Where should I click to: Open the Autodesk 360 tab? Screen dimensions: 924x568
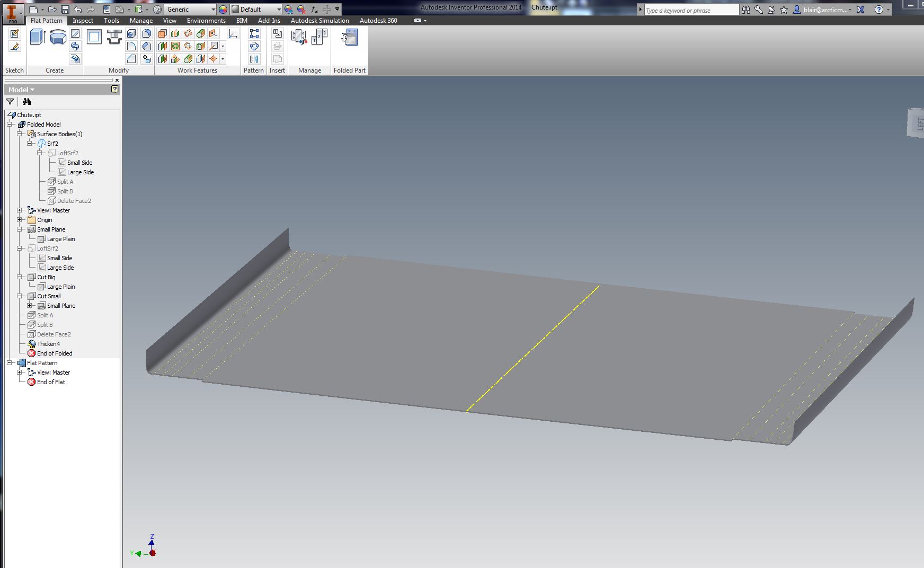(378, 21)
